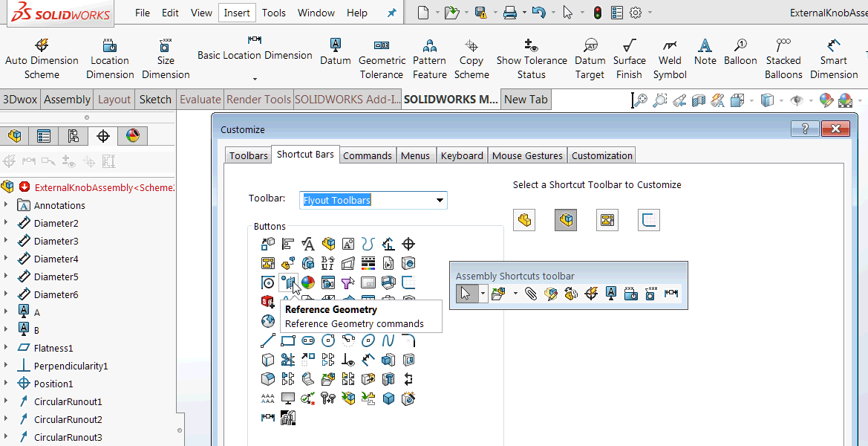Select the CircularRunout3 tree item
The width and height of the screenshot is (868, 446).
pyautogui.click(x=68, y=437)
